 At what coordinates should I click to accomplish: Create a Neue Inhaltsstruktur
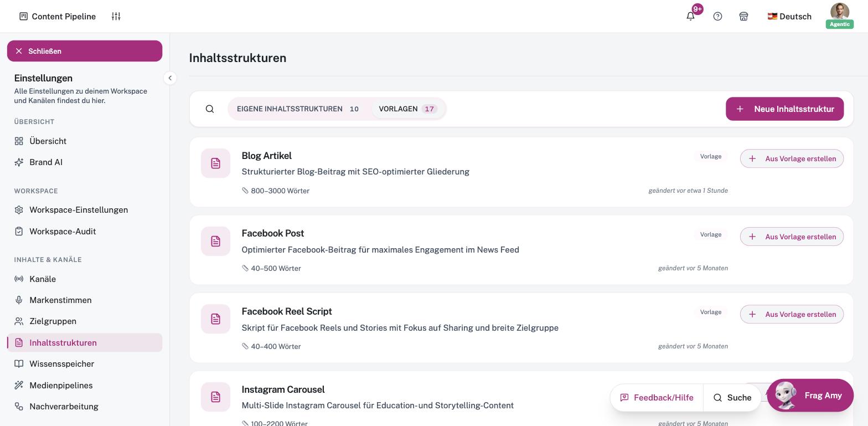pyautogui.click(x=784, y=109)
